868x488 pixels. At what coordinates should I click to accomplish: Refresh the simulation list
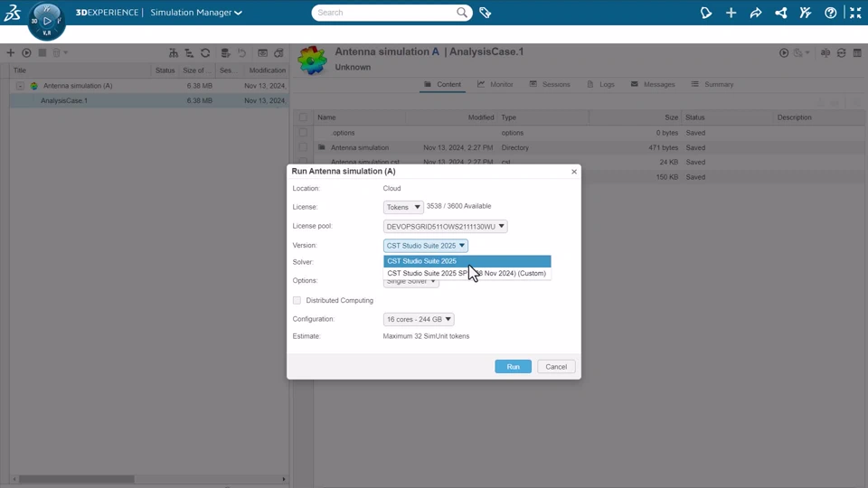coord(205,53)
